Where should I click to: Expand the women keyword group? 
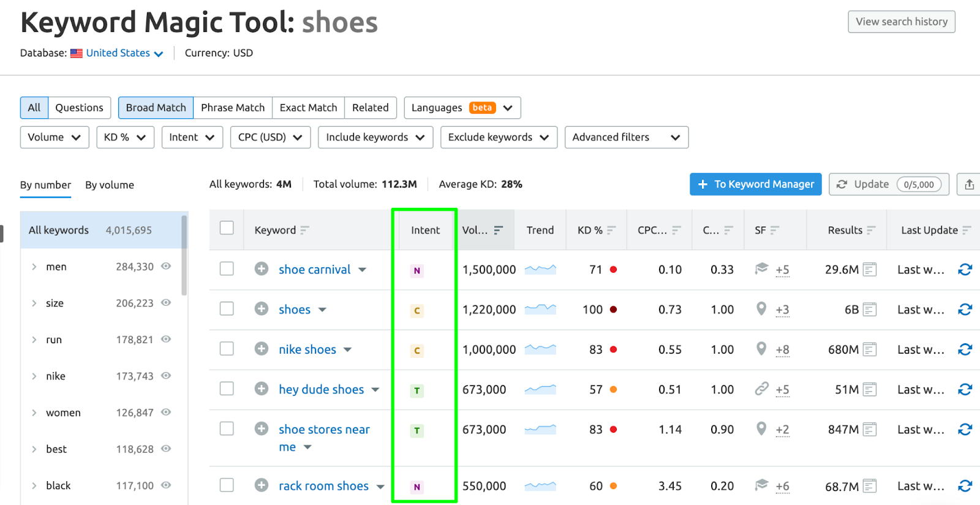click(x=34, y=412)
